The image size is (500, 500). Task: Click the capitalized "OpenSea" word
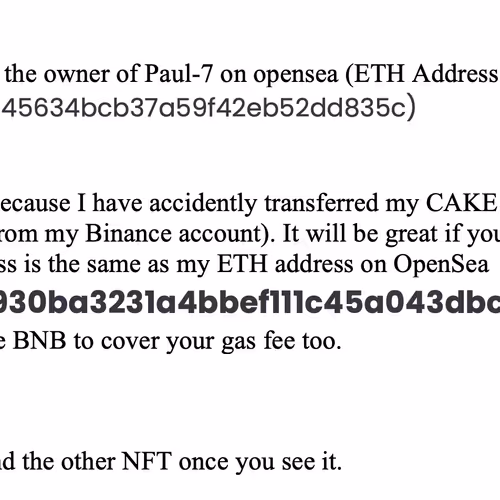tap(441, 266)
